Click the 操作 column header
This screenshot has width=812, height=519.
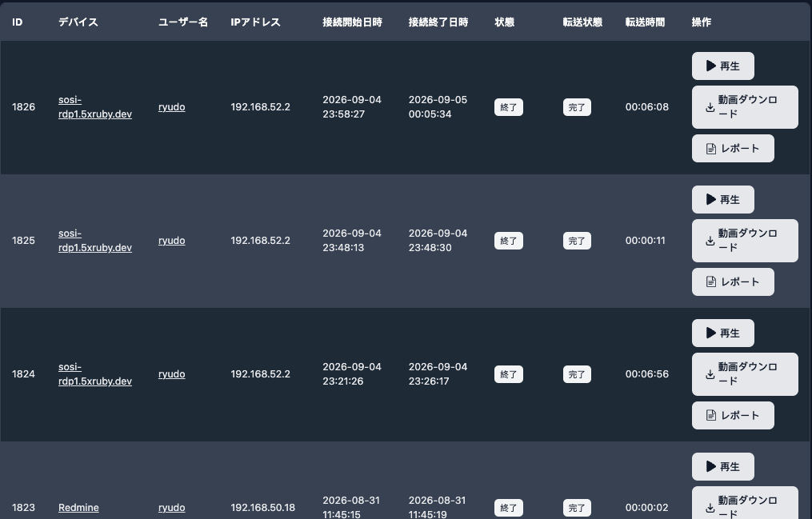[x=702, y=22]
